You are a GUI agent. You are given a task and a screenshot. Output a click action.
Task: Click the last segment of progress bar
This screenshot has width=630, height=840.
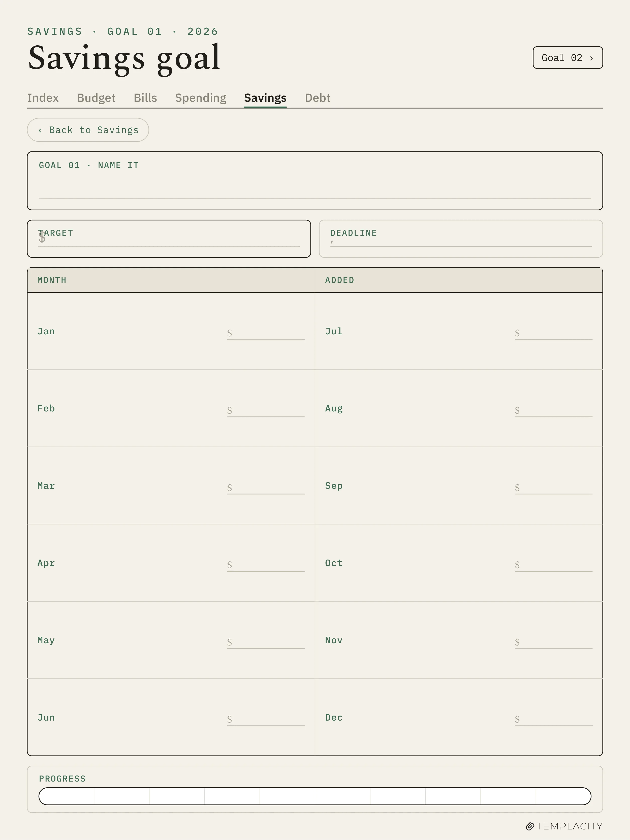563,796
